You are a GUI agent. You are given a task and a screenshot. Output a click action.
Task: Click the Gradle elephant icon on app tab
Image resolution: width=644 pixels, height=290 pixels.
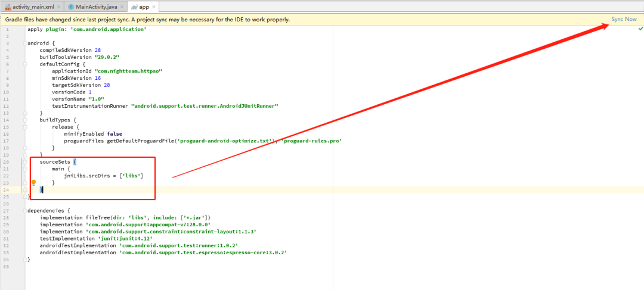(134, 7)
